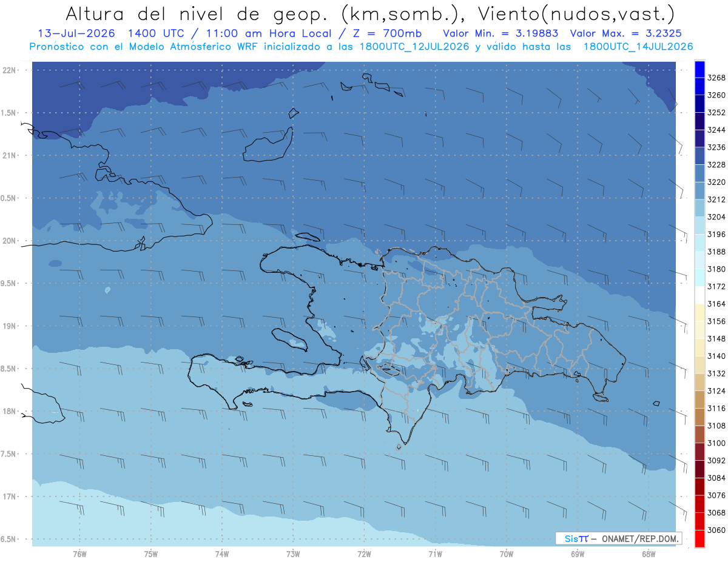Select the '1800UTC_14JUL2026' valid-until timestamp

(x=638, y=47)
